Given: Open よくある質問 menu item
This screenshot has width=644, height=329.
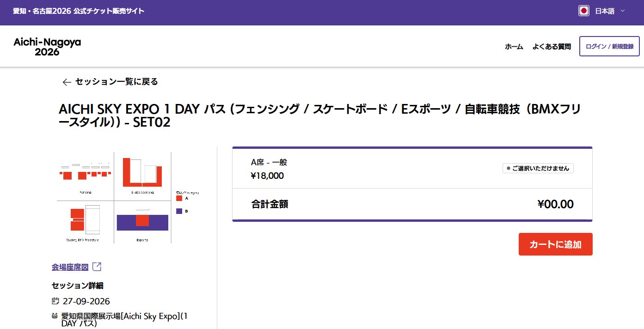Looking at the screenshot, I should [552, 47].
